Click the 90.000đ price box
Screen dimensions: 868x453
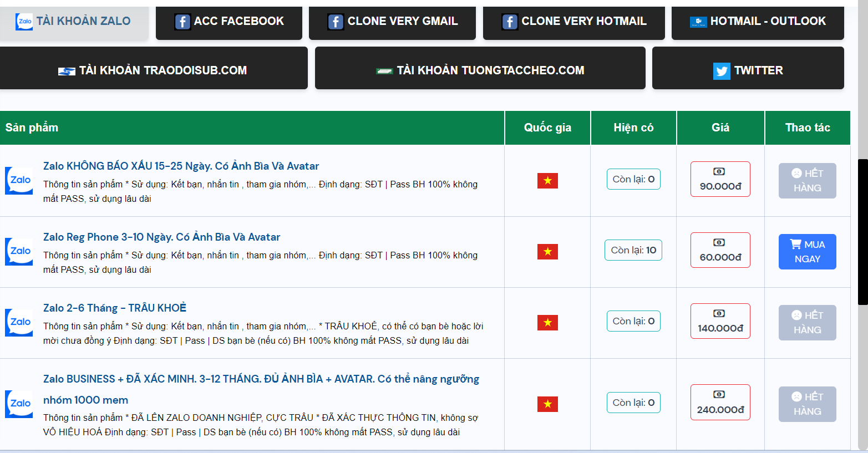coord(720,179)
